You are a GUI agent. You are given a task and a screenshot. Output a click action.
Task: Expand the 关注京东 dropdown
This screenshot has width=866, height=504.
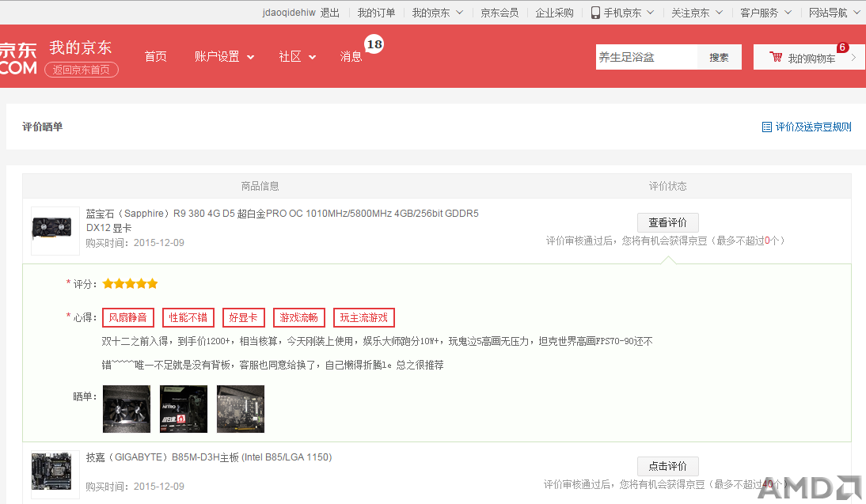(719, 12)
